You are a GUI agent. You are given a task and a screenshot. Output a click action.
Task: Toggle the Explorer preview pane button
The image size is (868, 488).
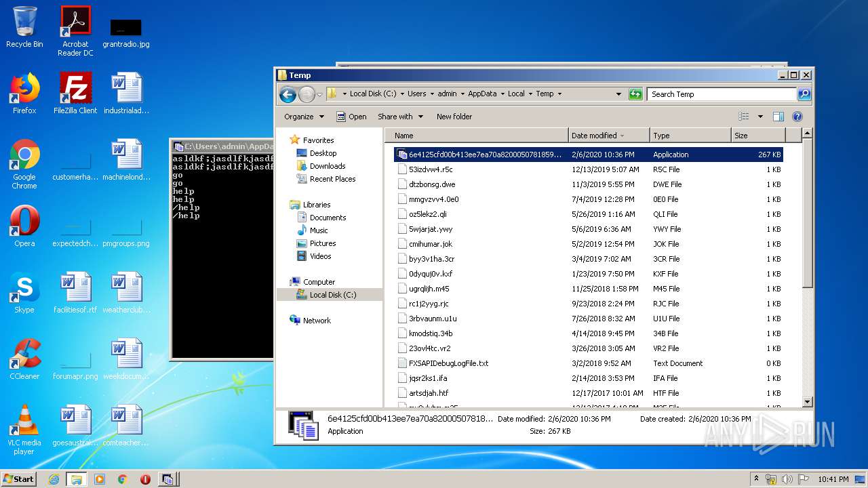click(778, 117)
